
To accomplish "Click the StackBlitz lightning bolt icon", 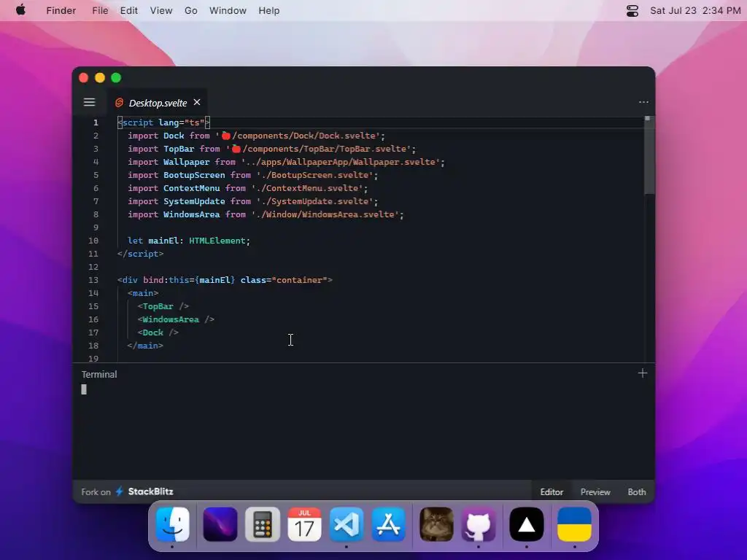I will click(x=120, y=491).
